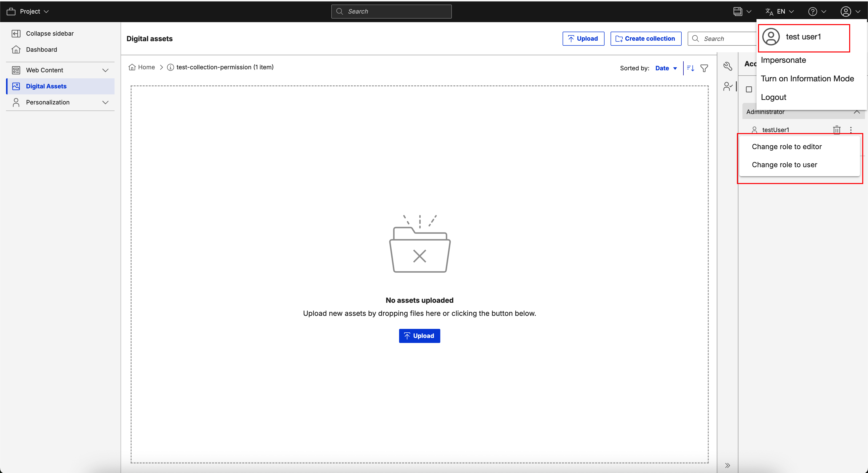Delete testUser1 with trash icon
The height and width of the screenshot is (473, 868).
click(837, 130)
